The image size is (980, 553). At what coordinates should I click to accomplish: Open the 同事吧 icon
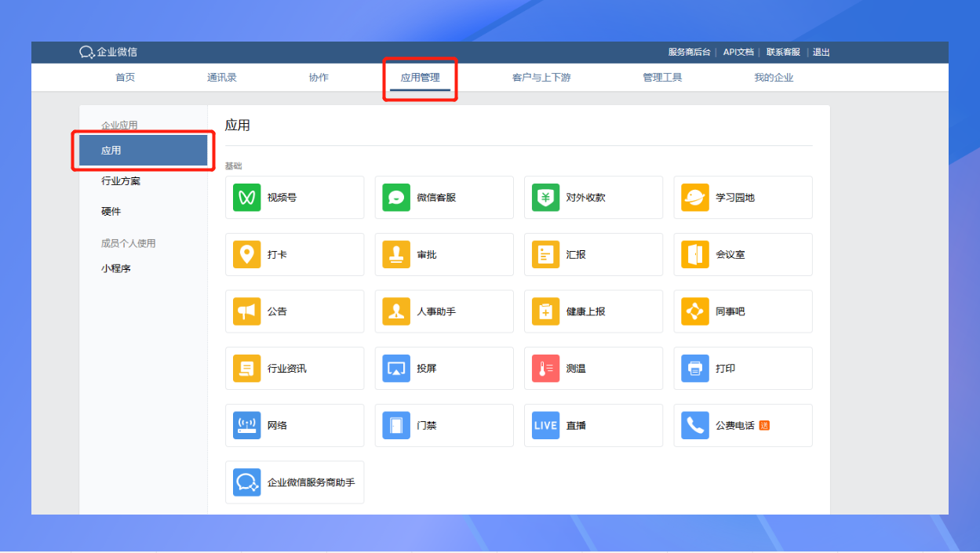click(695, 311)
